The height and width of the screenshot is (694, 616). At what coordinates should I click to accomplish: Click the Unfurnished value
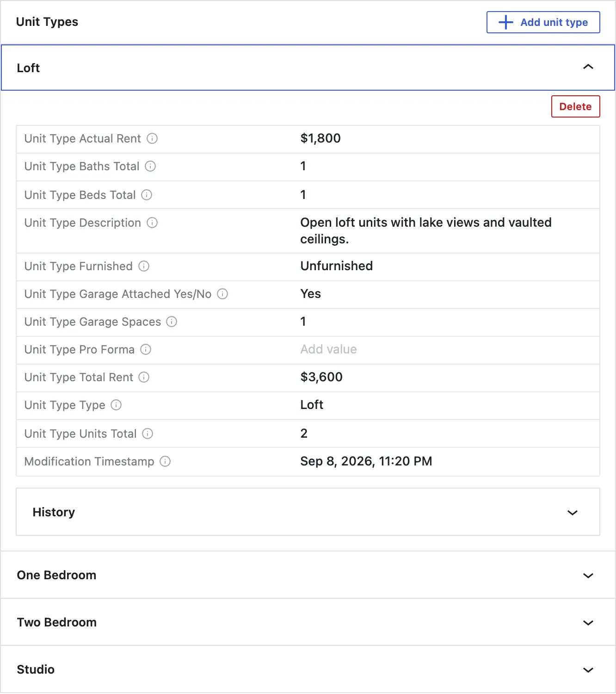click(336, 266)
